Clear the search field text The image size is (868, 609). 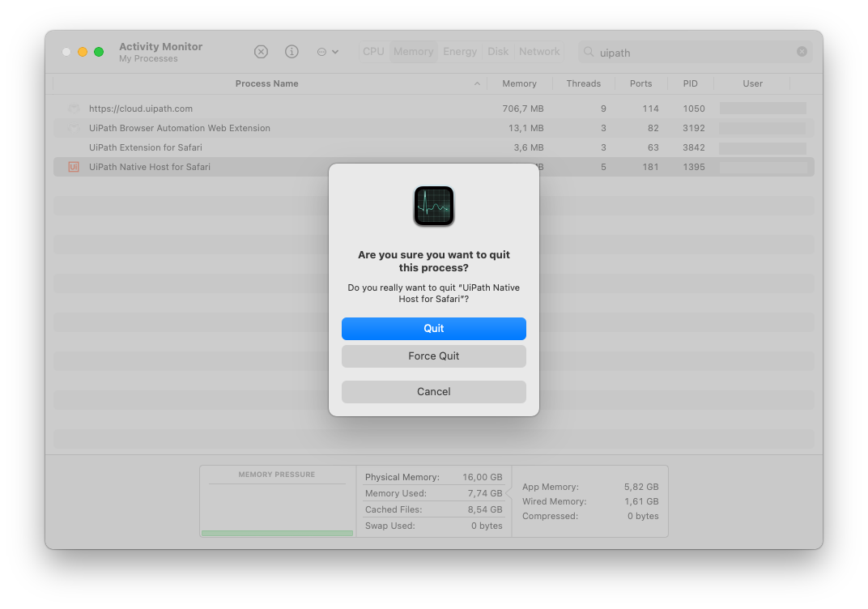pos(802,52)
